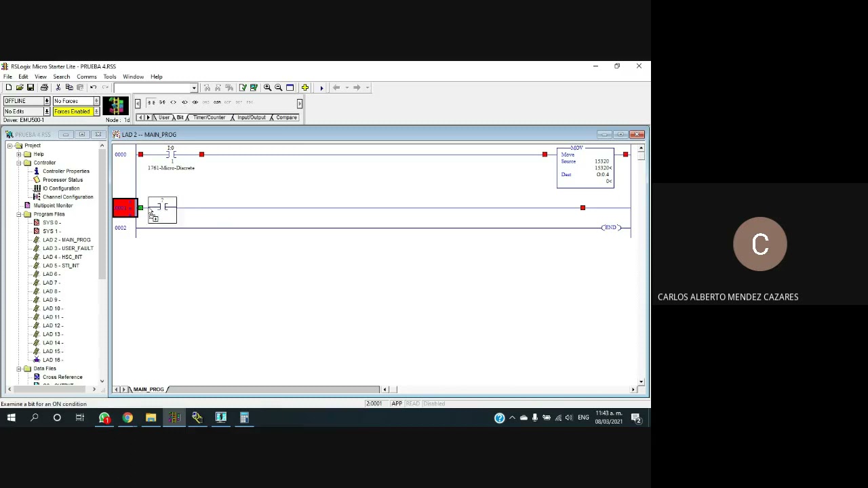Switch to the User instruction tab
868x488 pixels.
[163, 118]
